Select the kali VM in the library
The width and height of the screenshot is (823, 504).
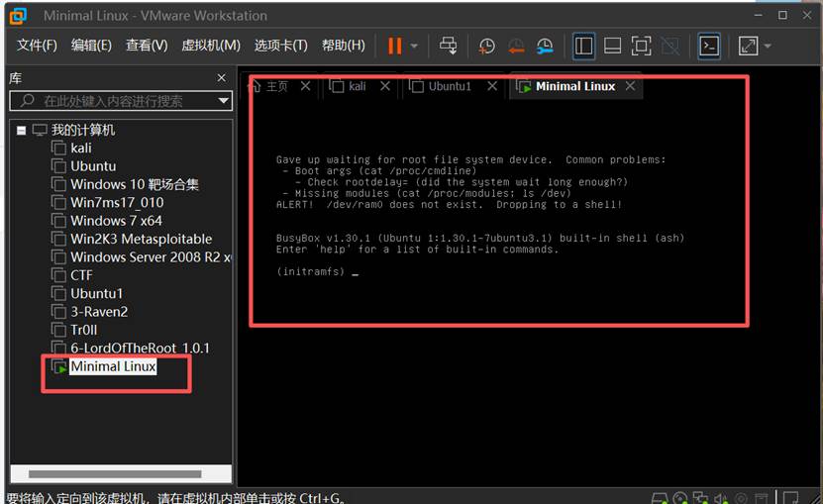(81, 149)
